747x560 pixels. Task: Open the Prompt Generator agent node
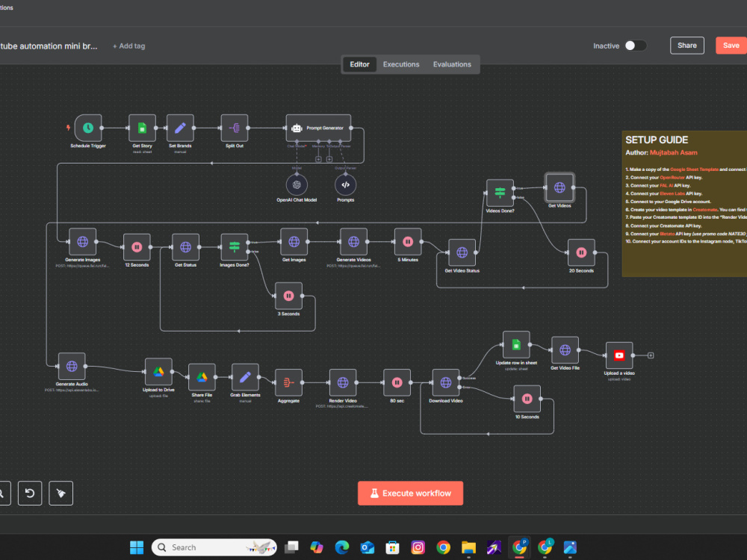(318, 128)
